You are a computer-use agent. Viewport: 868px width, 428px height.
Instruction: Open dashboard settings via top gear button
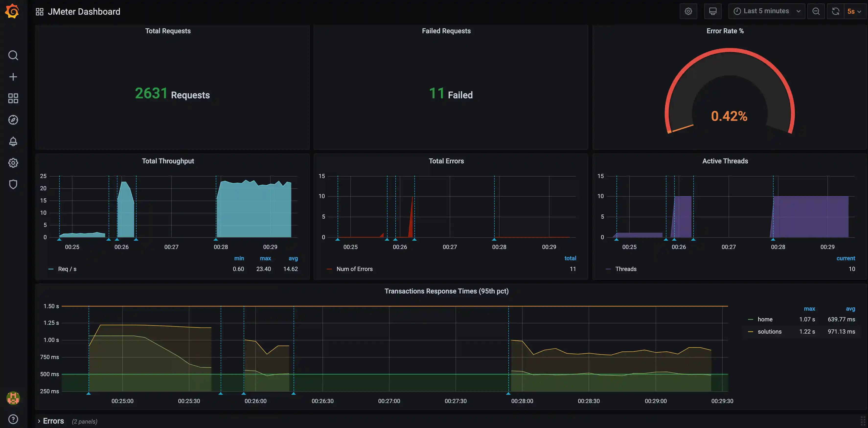(x=688, y=11)
